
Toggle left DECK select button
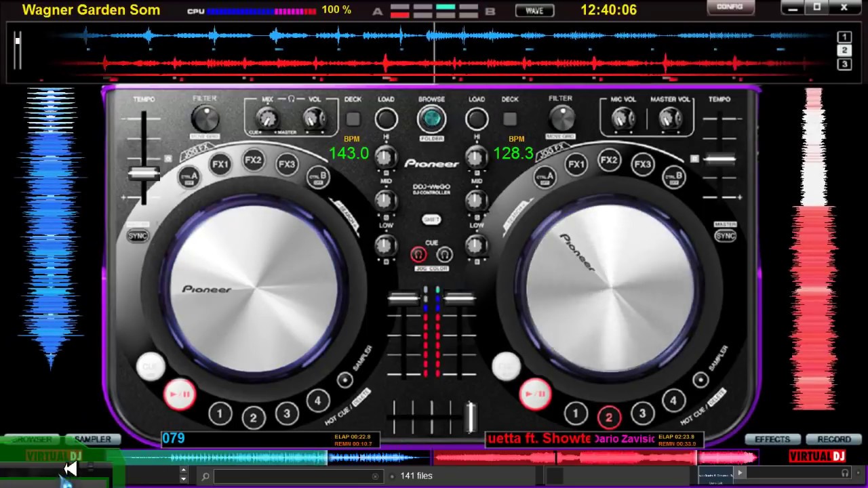[x=353, y=119]
